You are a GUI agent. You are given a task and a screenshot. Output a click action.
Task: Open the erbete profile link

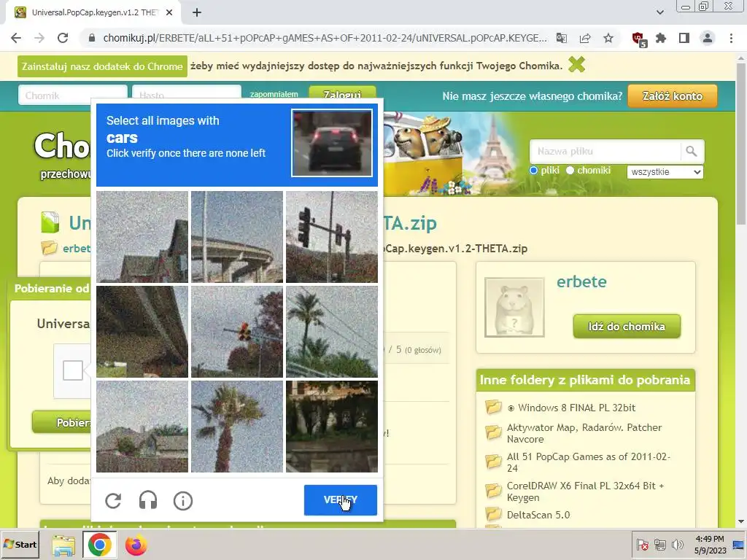(x=581, y=281)
